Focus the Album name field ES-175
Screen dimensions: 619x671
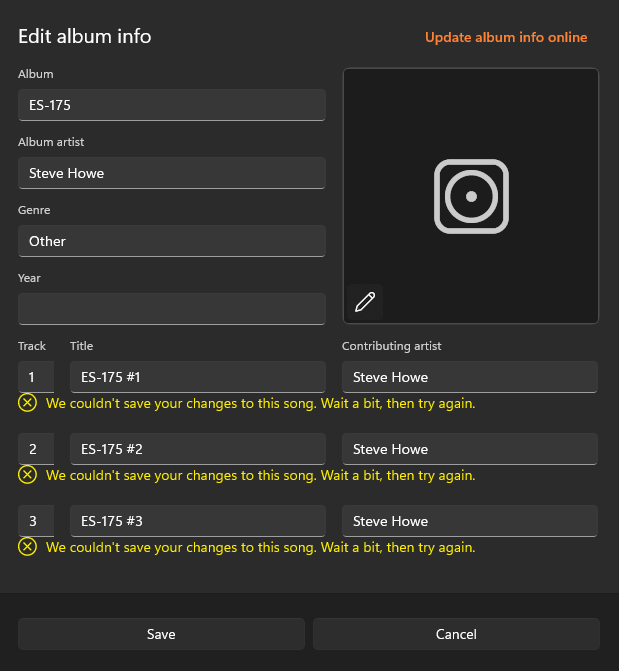click(x=172, y=105)
